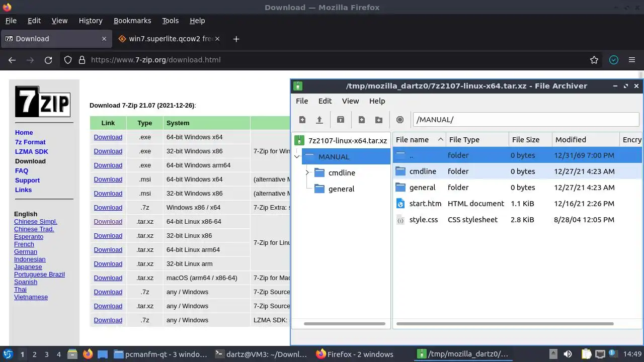Click the 7-Zip logo on the web page
This screenshot has width=644, height=362.
[43, 102]
